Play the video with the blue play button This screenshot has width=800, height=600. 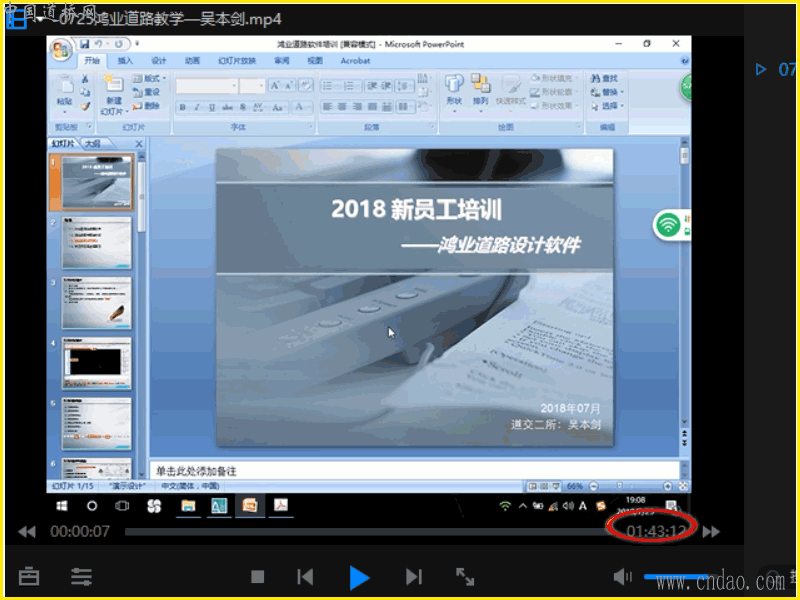(x=360, y=578)
